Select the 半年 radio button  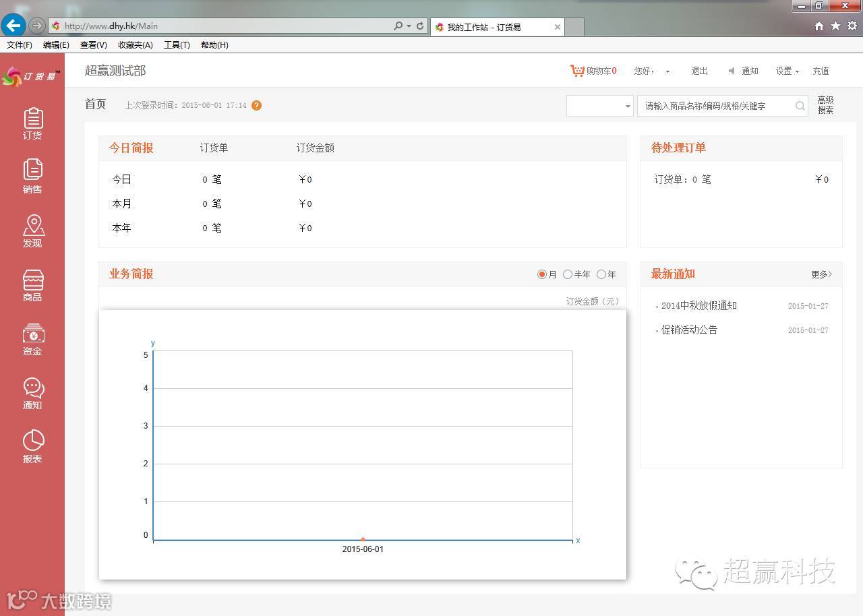(x=568, y=274)
